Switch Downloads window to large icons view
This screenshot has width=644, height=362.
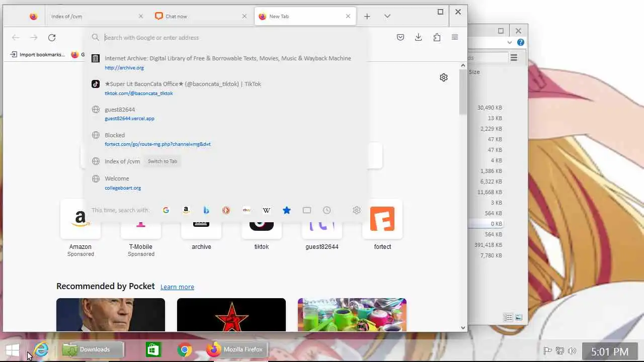tap(519, 317)
